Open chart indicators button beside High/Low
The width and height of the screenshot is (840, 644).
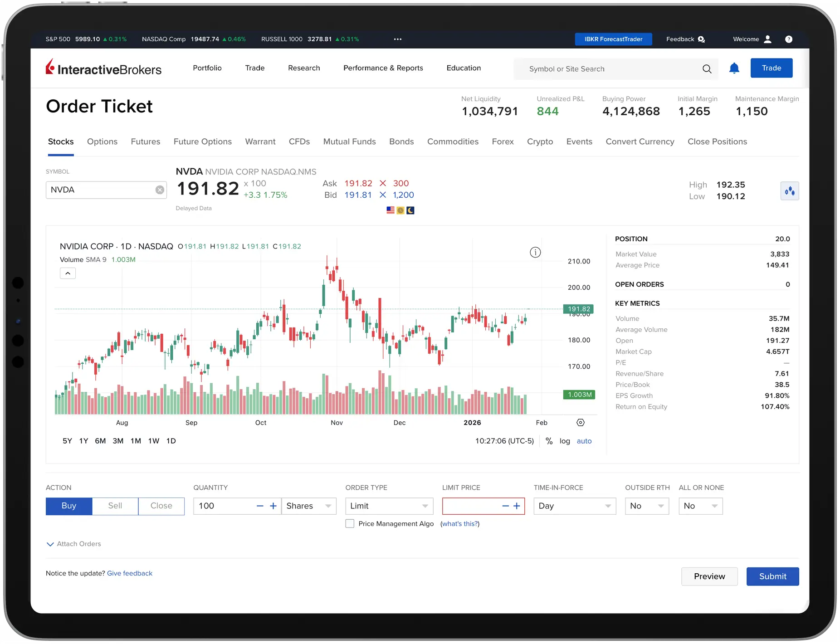[789, 191]
